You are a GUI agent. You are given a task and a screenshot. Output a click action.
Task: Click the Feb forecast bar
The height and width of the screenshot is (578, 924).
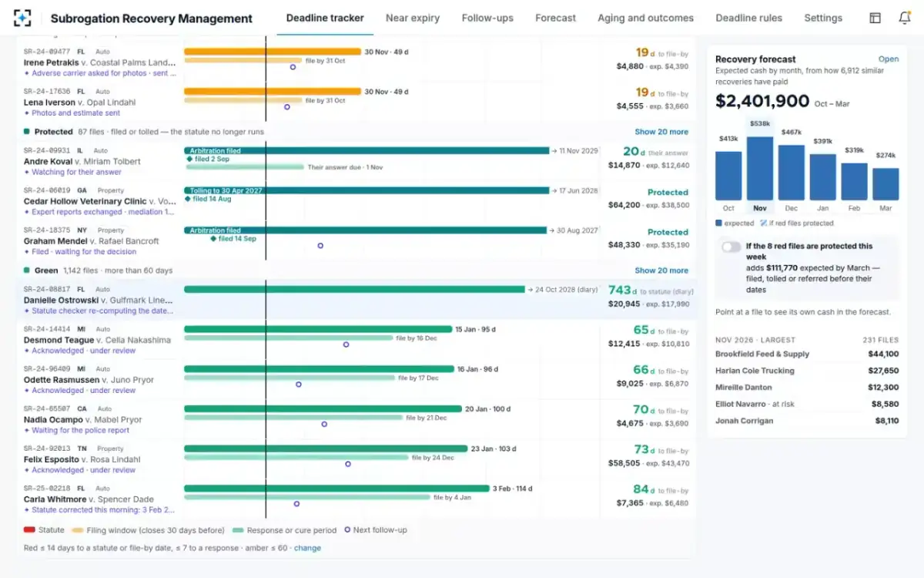click(854, 181)
